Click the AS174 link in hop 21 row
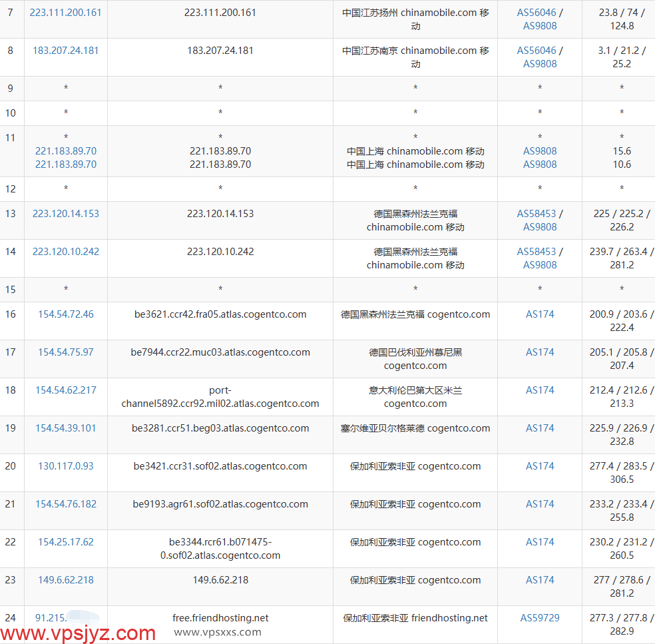The height and width of the screenshot is (644, 655). [x=540, y=504]
